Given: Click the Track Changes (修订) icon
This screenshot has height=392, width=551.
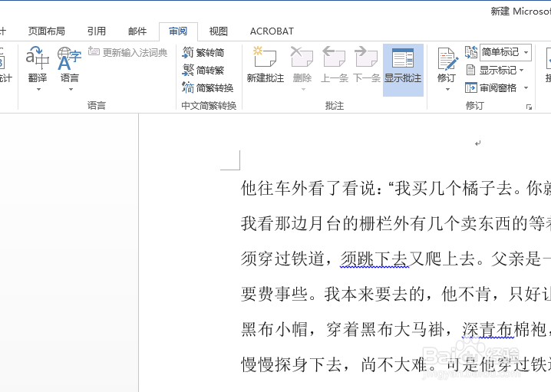Looking at the screenshot, I should 447,59.
